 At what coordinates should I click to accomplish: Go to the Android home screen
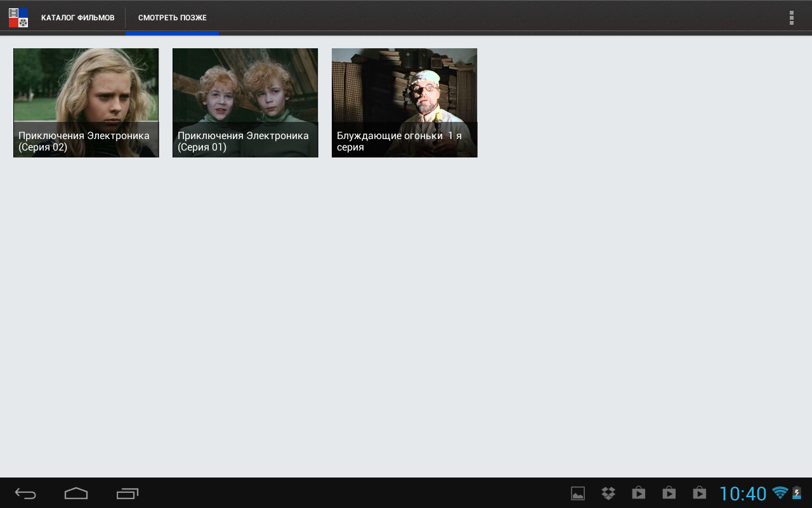[76, 493]
